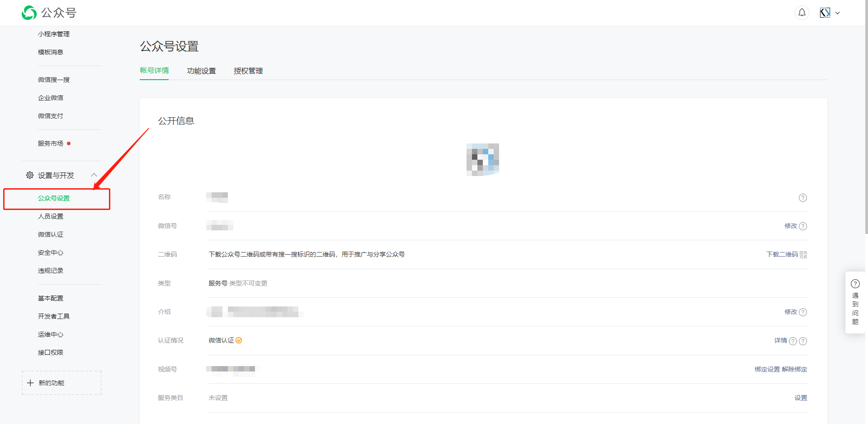The image size is (868, 424).
Task: Click 修改 in the 介绍 row
Action: tap(791, 312)
